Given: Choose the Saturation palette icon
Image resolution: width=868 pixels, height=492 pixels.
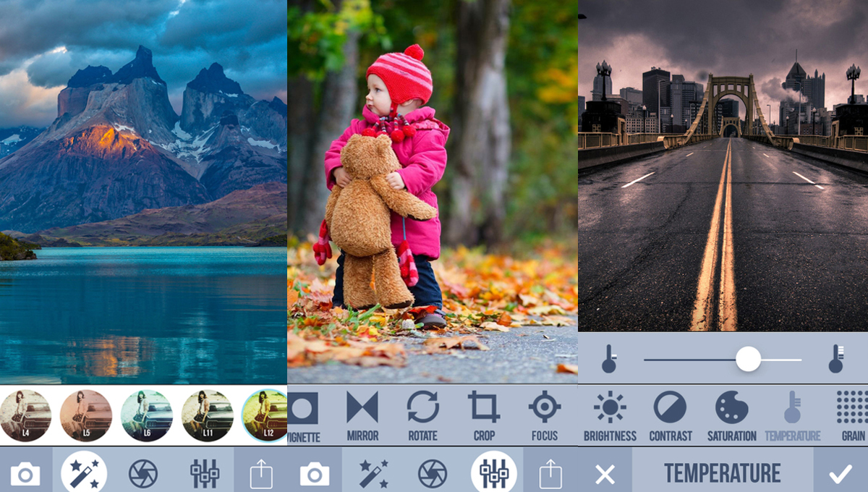Looking at the screenshot, I should tap(731, 415).
